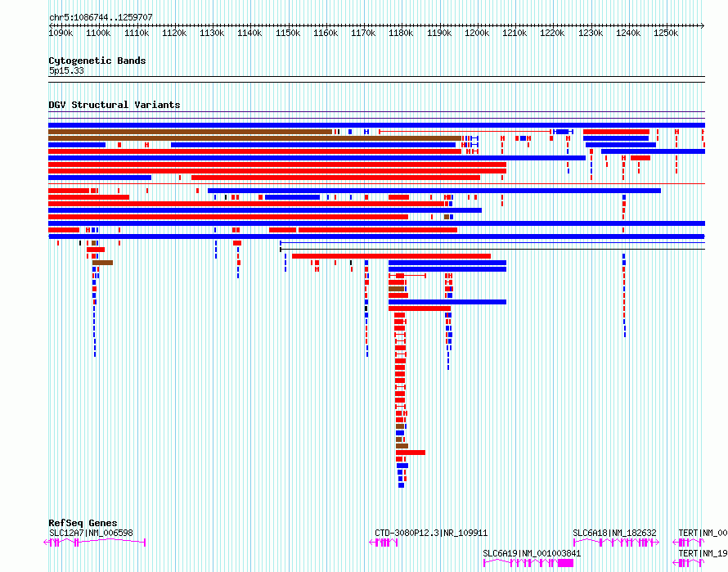Select the CTD-3080P12.3 gene model glyph
The width and height of the screenshot is (728, 572).
coord(384,543)
